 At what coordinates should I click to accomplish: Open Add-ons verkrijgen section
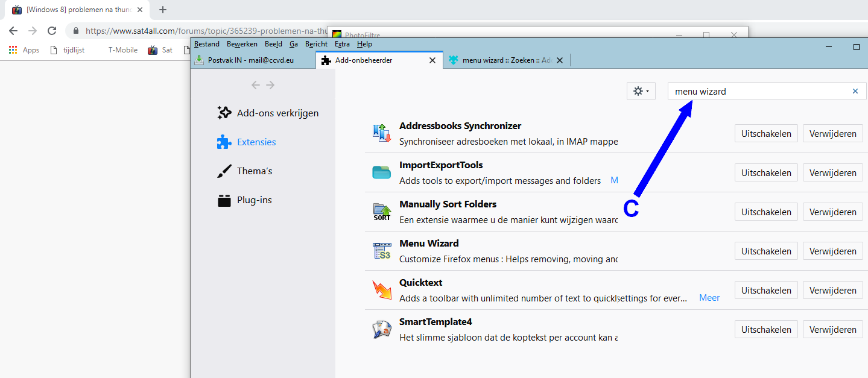pos(277,113)
